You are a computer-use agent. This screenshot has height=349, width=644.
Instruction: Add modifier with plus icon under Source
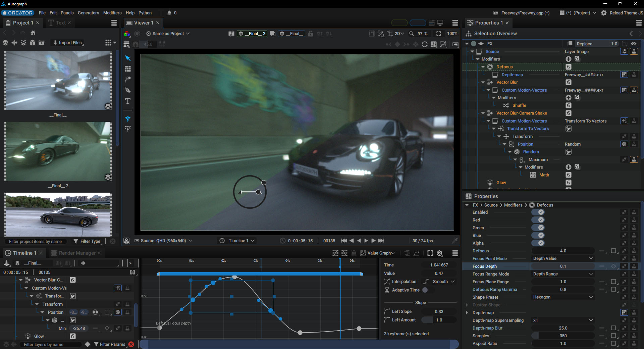[x=568, y=59]
